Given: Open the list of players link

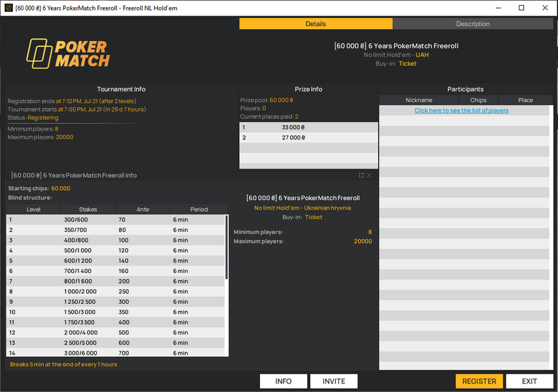Looking at the screenshot, I should [x=461, y=110].
